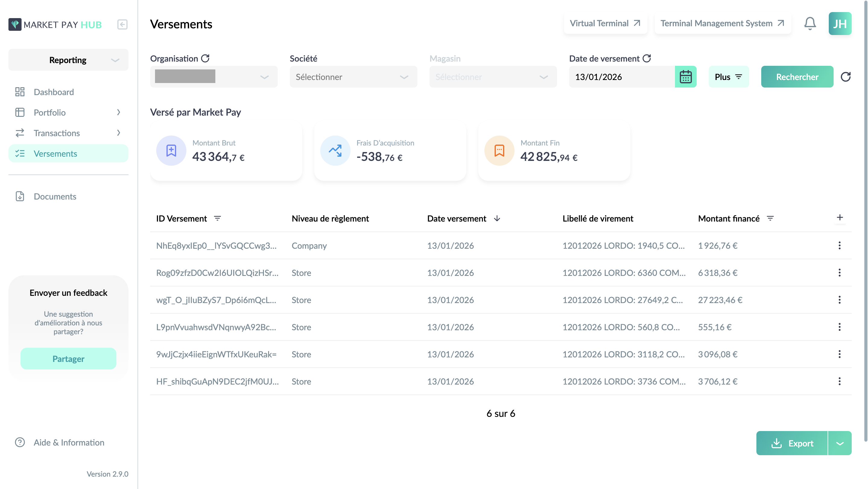Screen dimensions: 868x489
Task: Reset the Organisation filter refresh icon
Action: (205, 58)
